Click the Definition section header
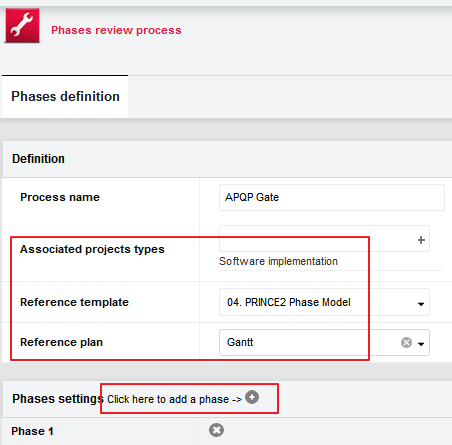The image size is (452, 445). pos(38,159)
